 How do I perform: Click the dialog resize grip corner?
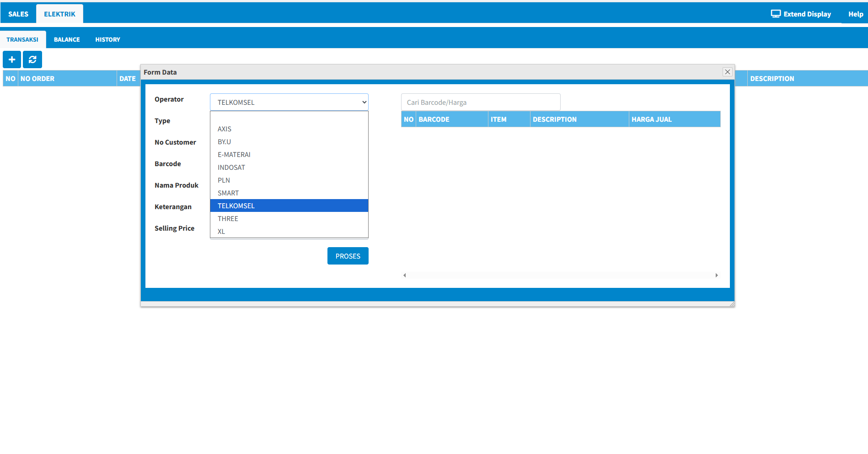[732, 304]
